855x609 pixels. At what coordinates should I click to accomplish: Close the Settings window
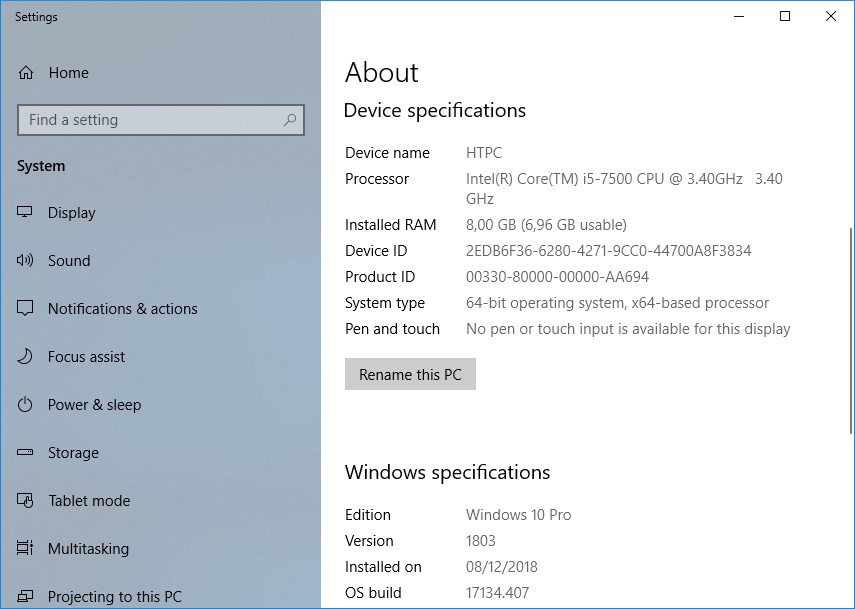tap(831, 16)
